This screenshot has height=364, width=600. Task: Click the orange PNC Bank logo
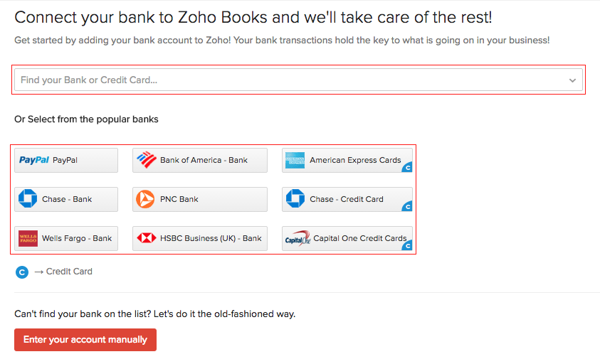(x=145, y=200)
